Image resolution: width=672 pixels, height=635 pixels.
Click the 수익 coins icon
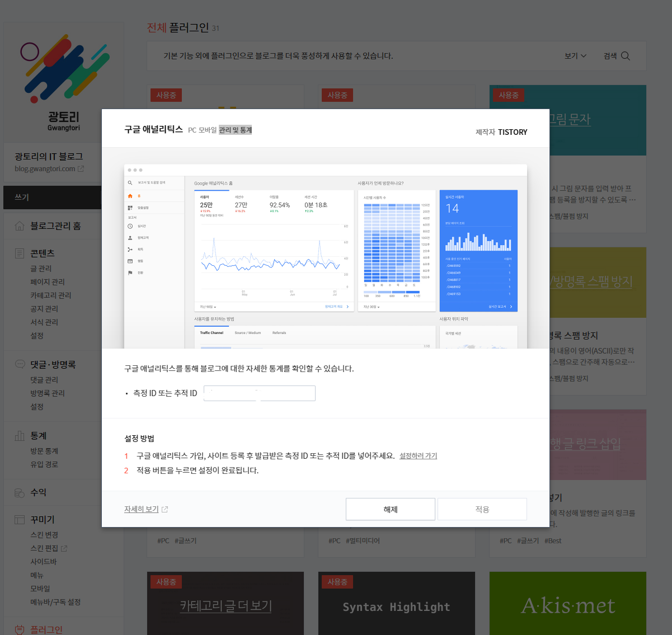pos(20,492)
